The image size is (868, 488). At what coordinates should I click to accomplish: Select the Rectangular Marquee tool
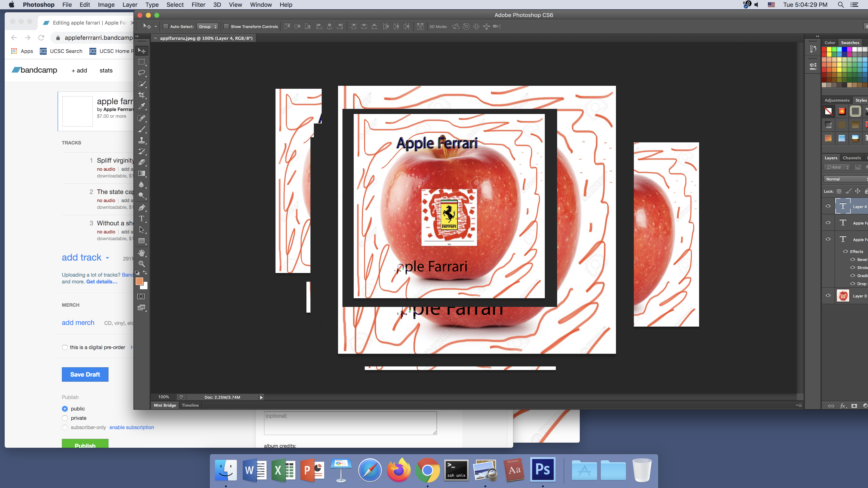pos(142,62)
